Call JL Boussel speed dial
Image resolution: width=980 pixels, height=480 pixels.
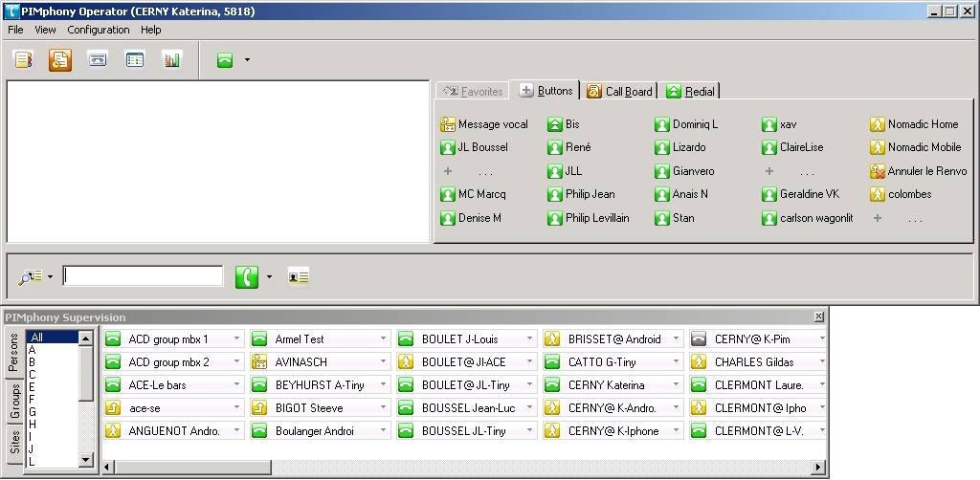tap(475, 147)
